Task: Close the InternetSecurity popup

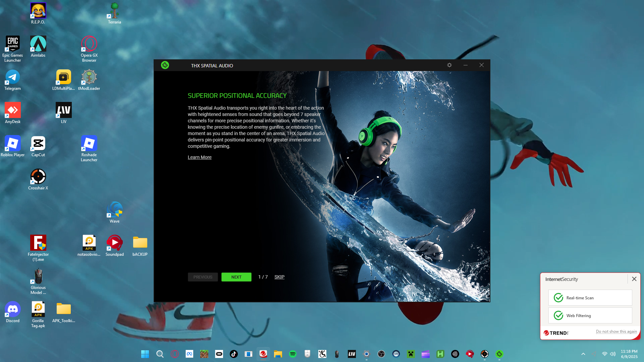Action: point(634,279)
